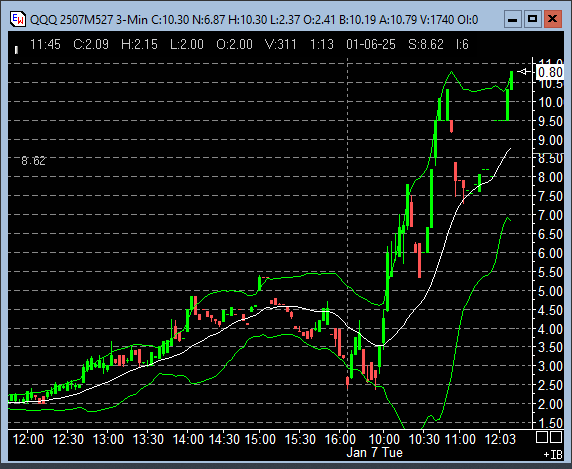Viewport: 572px width, 469px height.
Task: Click the +IB indicator at chart corner
Action: tap(553, 455)
